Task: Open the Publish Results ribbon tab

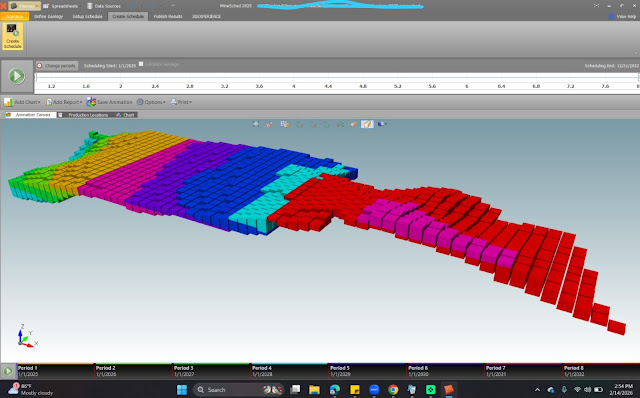Action: pyautogui.click(x=168, y=16)
